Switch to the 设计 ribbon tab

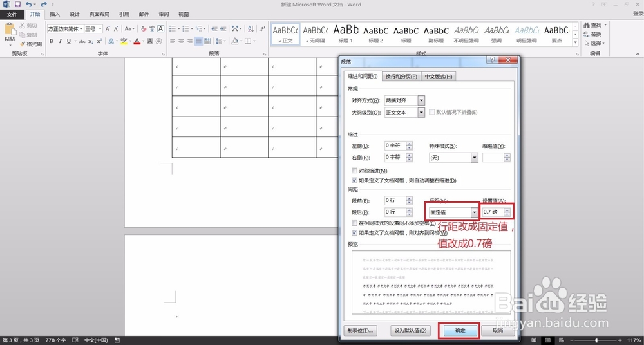pos(75,14)
